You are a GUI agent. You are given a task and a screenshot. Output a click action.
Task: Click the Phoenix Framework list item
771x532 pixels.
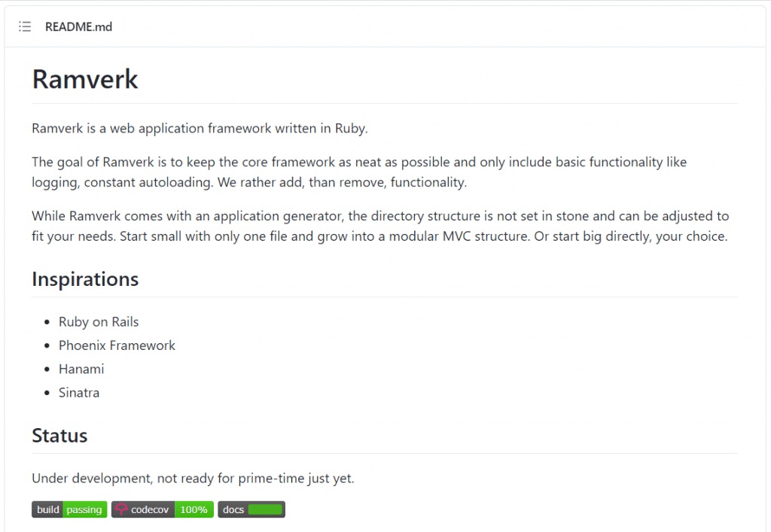(117, 345)
